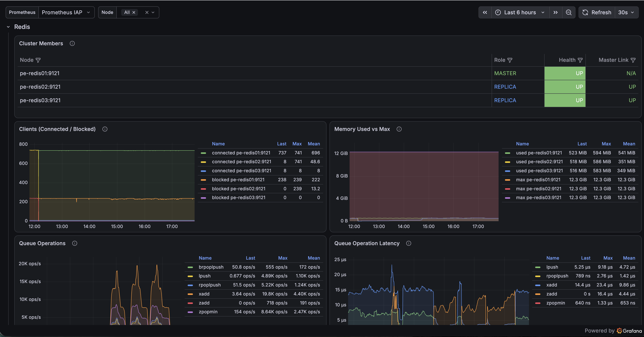The image size is (644, 337).
Task: Sort Clients legend by Mean column
Action: (x=314, y=144)
